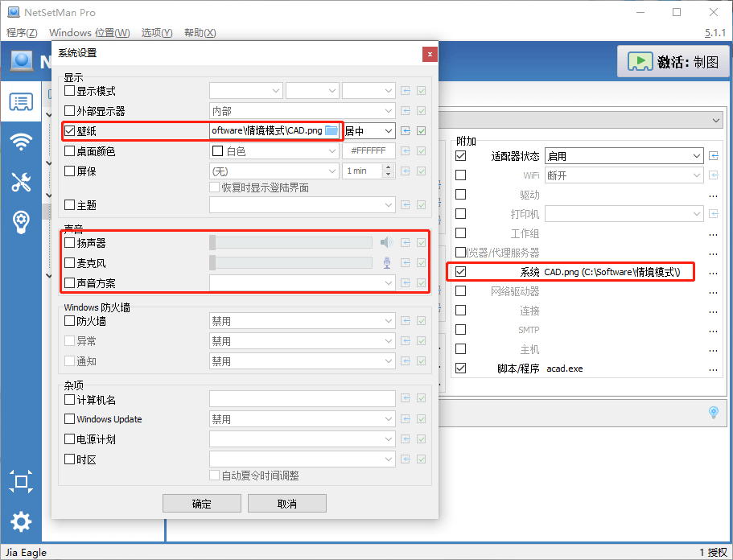Viewport: 733px width, 560px height.
Task: Open the tools wrench sidebar icon
Action: 21,182
